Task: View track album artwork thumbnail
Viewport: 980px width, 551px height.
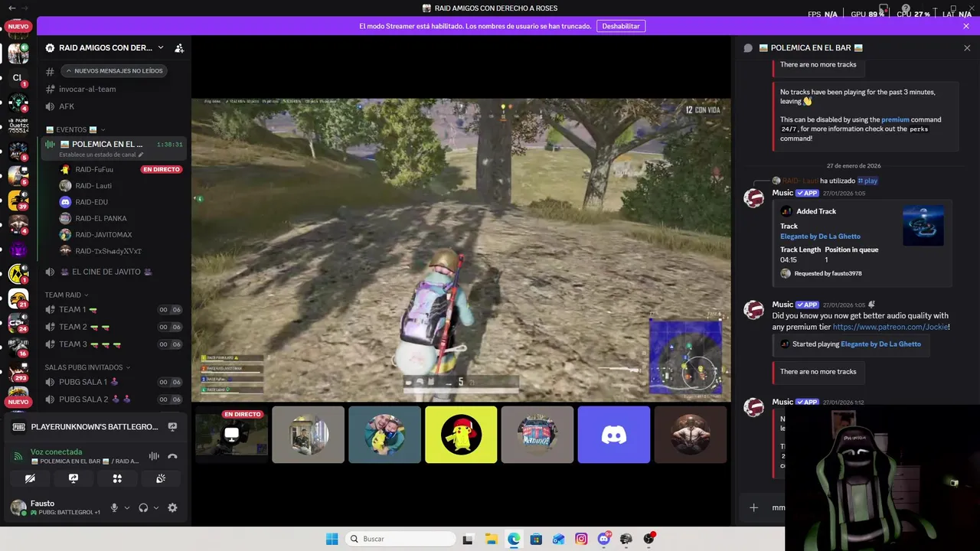Action: pos(923,226)
